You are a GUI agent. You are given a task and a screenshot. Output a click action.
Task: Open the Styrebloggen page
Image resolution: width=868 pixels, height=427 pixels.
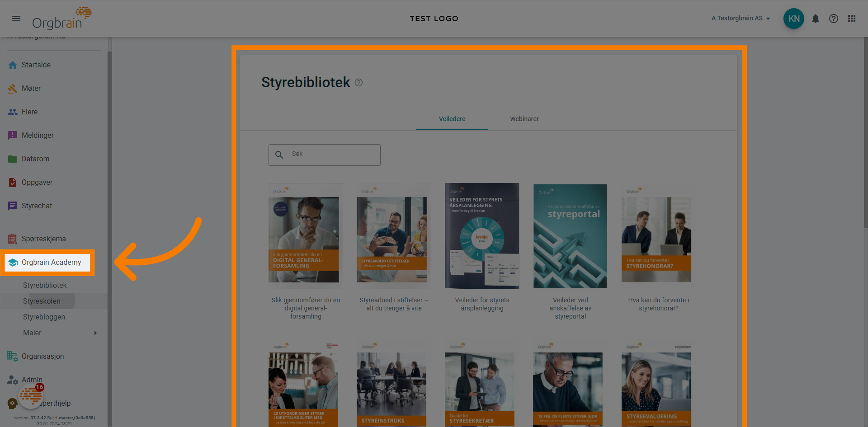click(x=44, y=317)
